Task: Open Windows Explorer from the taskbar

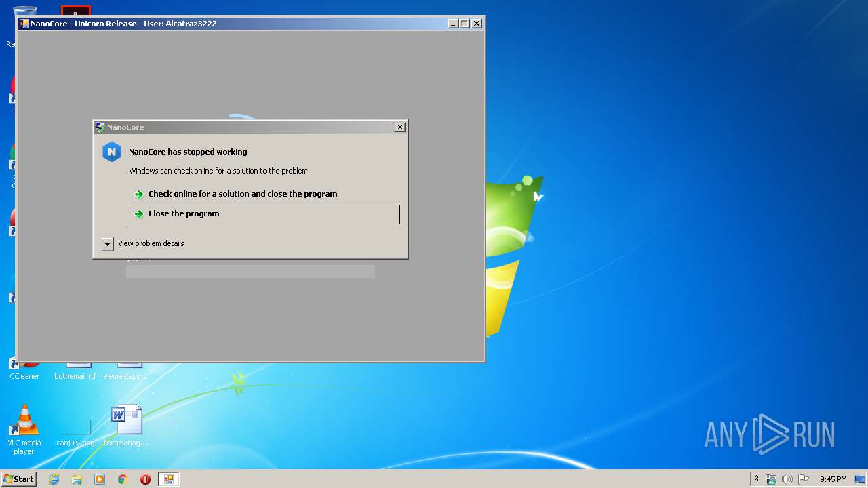Action: tap(77, 479)
